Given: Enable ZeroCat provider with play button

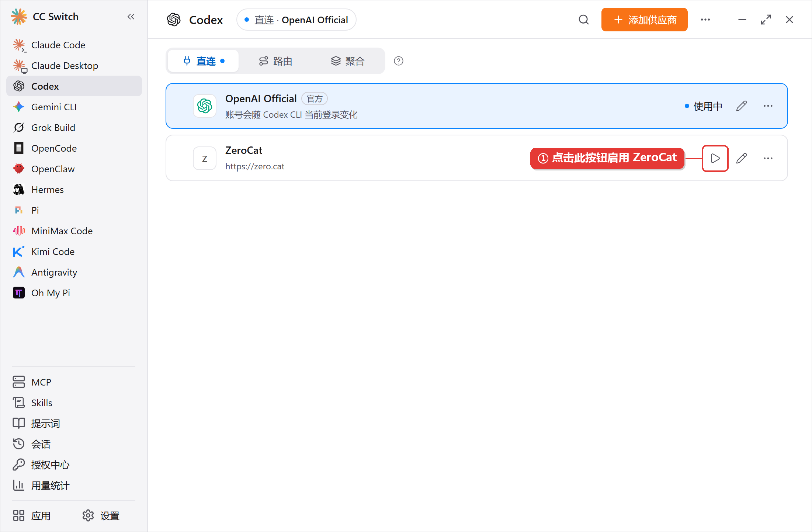Looking at the screenshot, I should 715,158.
